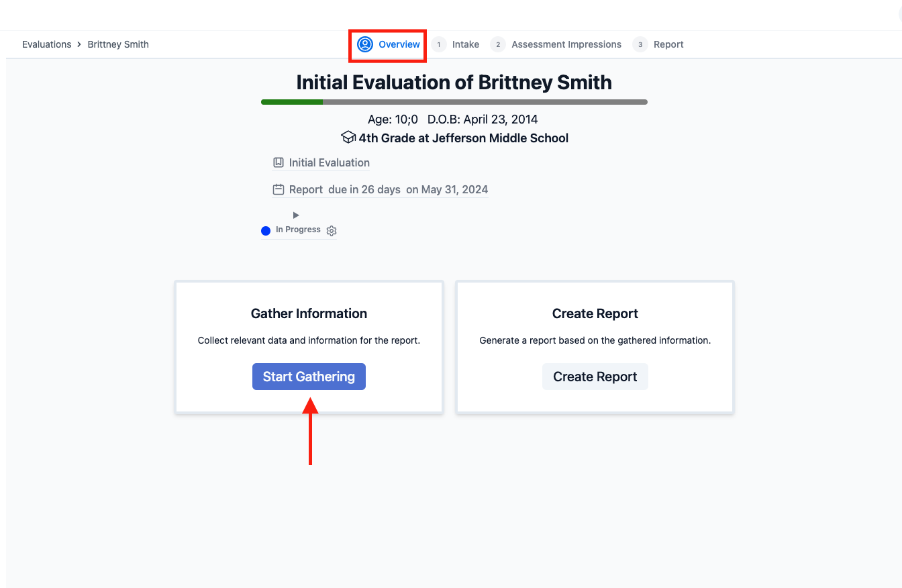Click the step 1 number badge
Screen dimensions: 902x588
click(439, 44)
